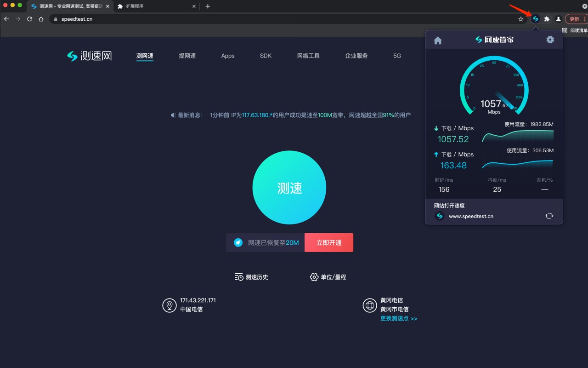Close the 扩展程序 browser tab
This screenshot has width=588, height=368.
[x=193, y=6]
